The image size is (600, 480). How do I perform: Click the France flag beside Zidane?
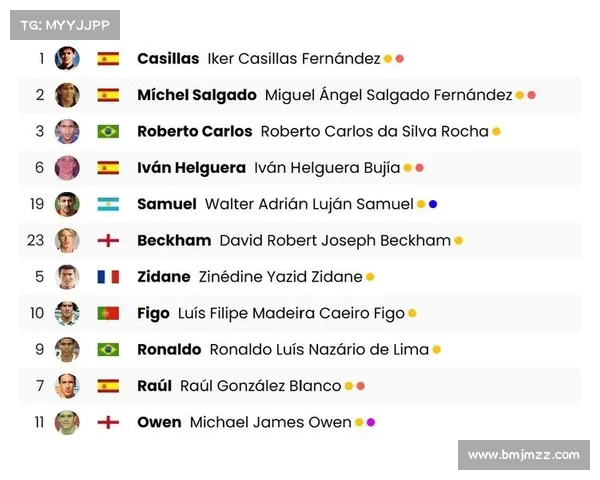[x=108, y=277]
